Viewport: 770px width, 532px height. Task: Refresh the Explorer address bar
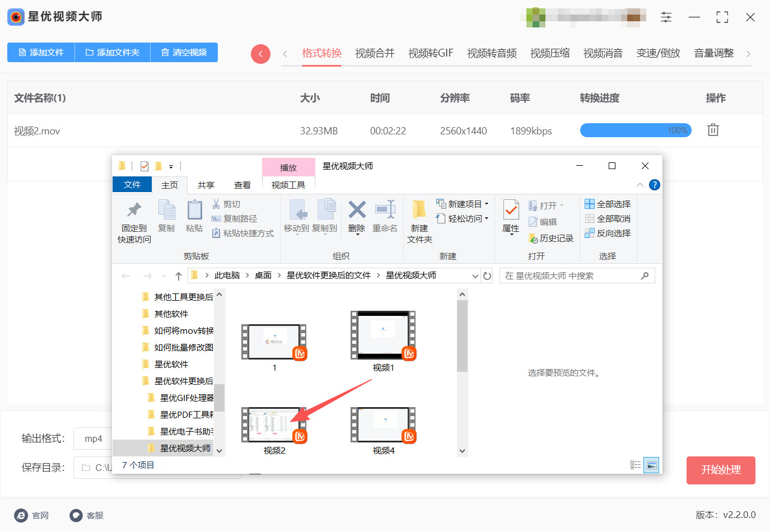click(x=487, y=276)
